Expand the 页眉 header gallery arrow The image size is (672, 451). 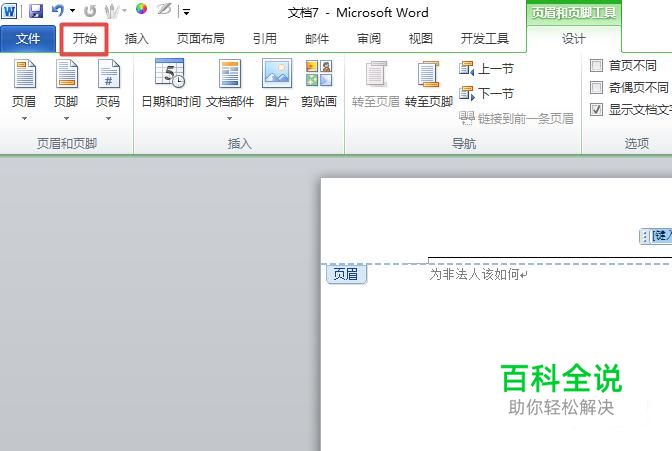click(24, 118)
